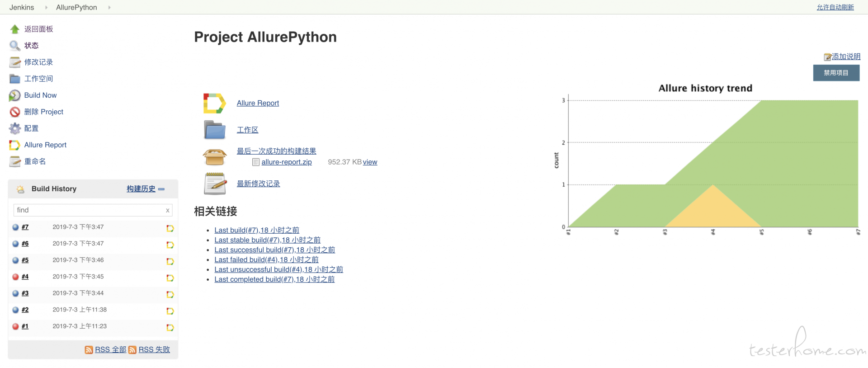Clear the build history search with x
Image resolution: width=868 pixels, height=368 pixels.
(x=168, y=210)
